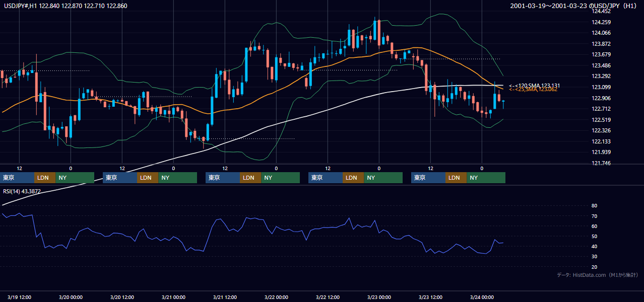Click the last NY session block
Screen dimensions: 644x302
tap(486, 178)
